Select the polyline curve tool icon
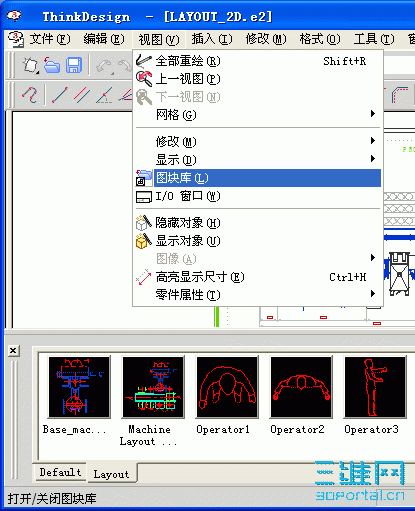This screenshot has height=511, width=415. [x=30, y=95]
